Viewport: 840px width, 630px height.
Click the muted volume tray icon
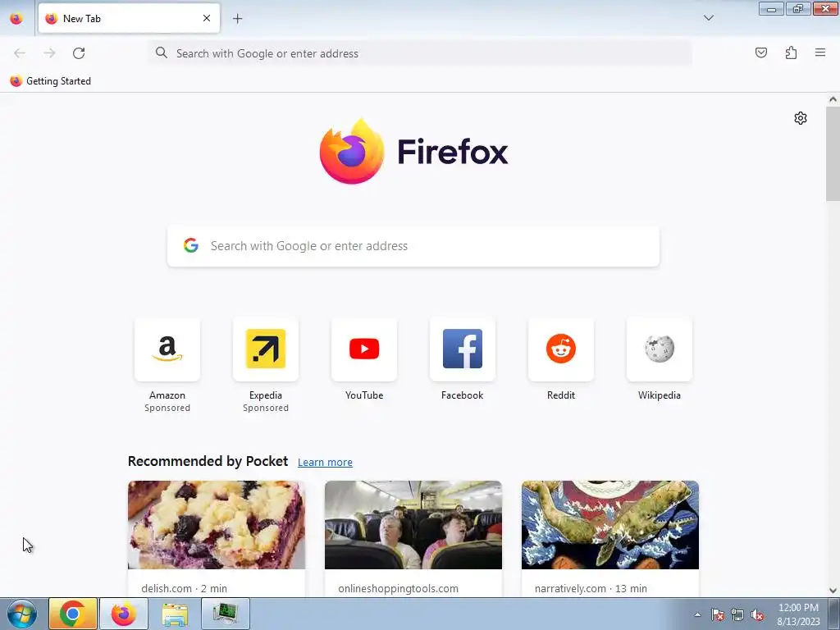pyautogui.click(x=757, y=614)
